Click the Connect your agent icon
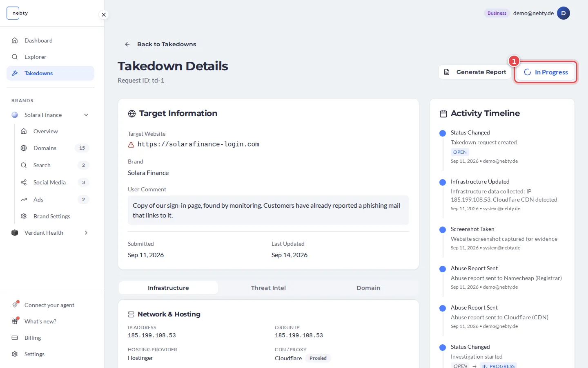The width and height of the screenshot is (588, 368). [x=15, y=305]
